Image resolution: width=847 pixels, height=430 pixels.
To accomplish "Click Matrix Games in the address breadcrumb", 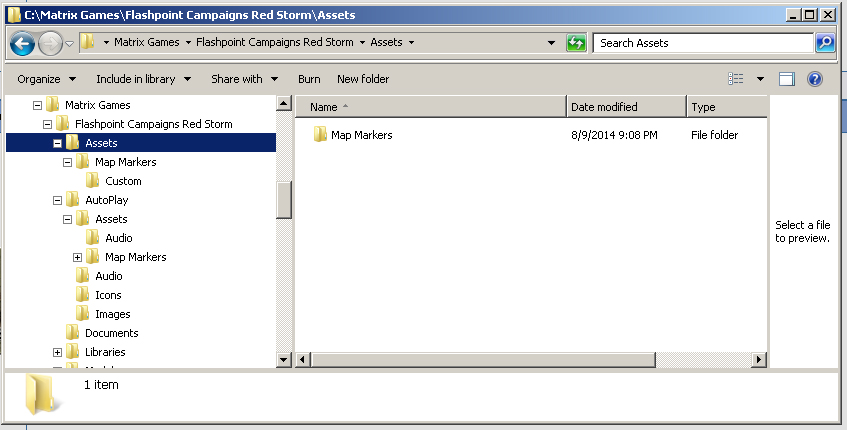I will click(146, 42).
